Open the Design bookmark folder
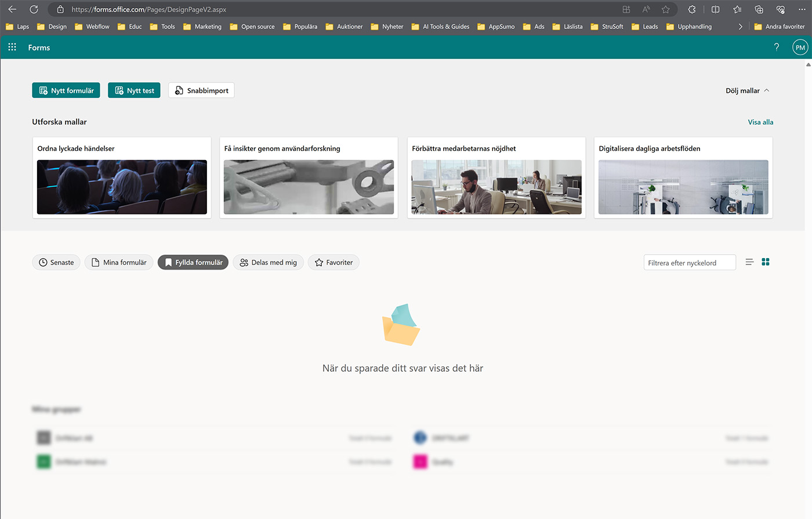This screenshot has width=812, height=519. 52,27
